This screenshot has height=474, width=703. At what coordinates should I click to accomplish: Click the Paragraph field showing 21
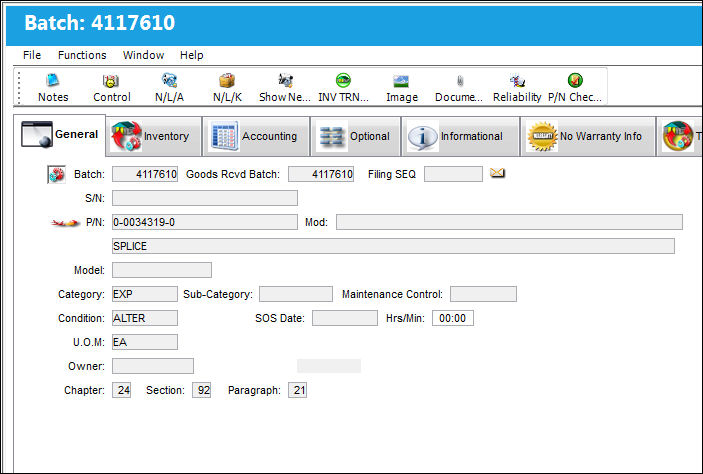pyautogui.click(x=297, y=390)
